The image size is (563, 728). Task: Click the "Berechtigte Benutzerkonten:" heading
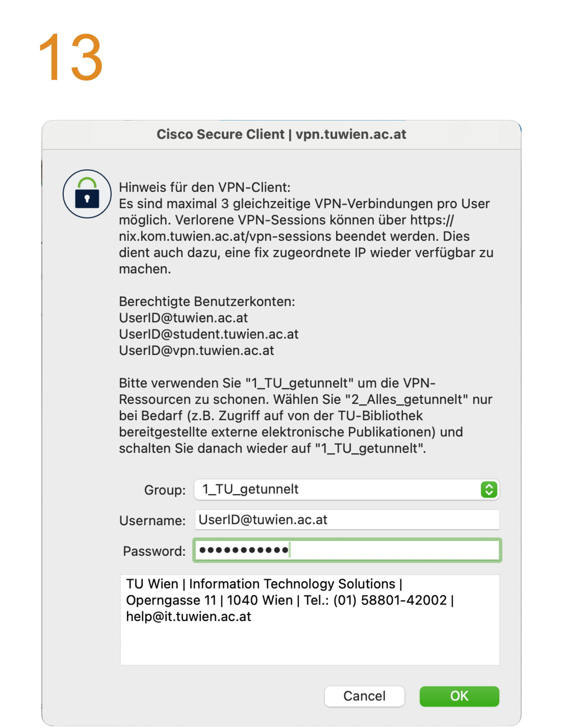tap(207, 302)
